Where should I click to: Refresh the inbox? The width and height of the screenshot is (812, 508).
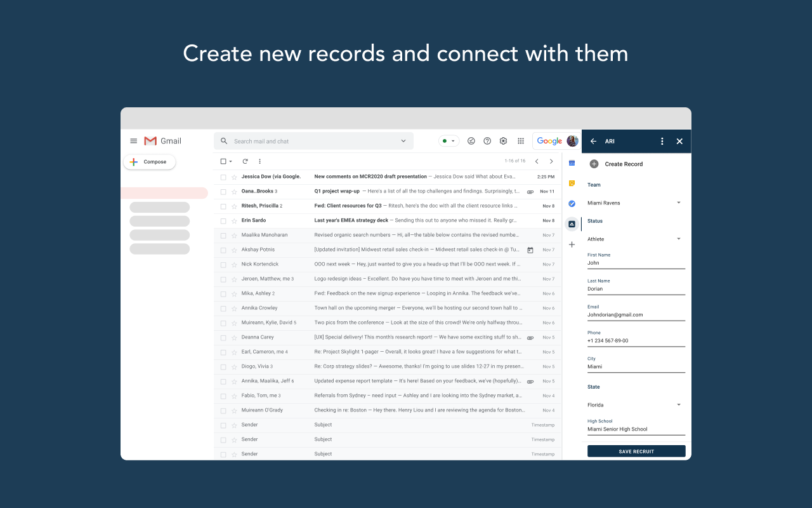(245, 161)
